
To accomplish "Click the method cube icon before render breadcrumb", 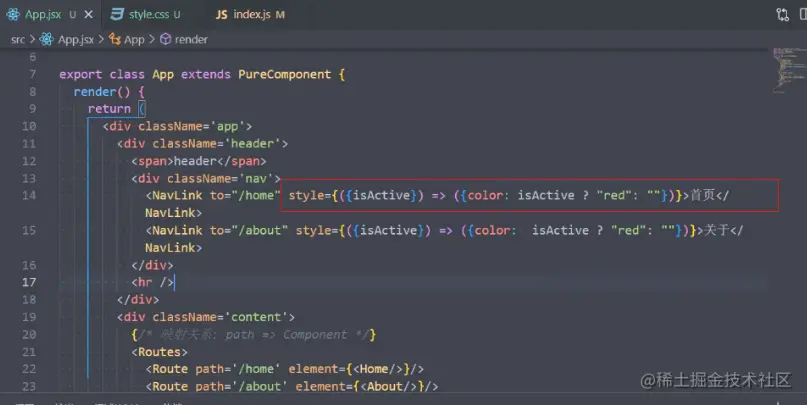I will [165, 39].
